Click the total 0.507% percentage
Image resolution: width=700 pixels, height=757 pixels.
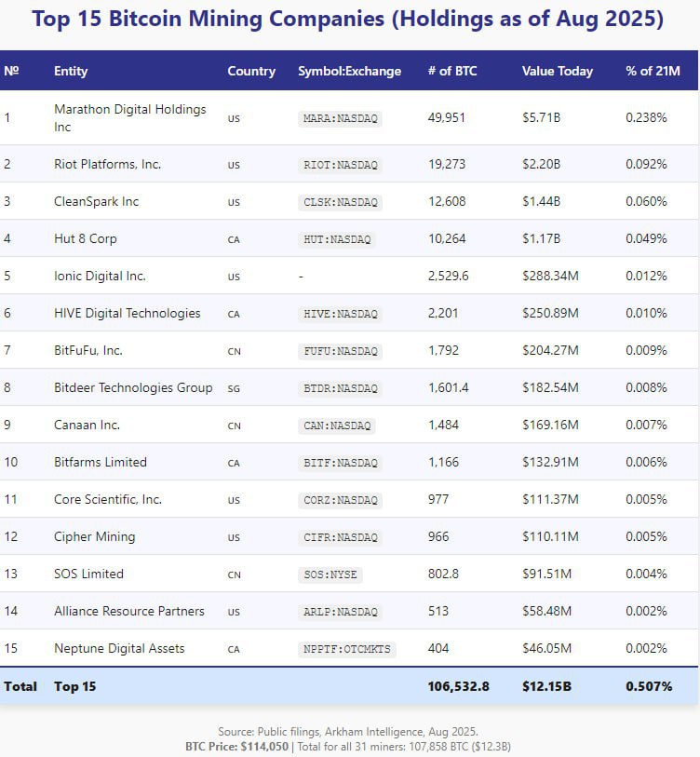649,686
